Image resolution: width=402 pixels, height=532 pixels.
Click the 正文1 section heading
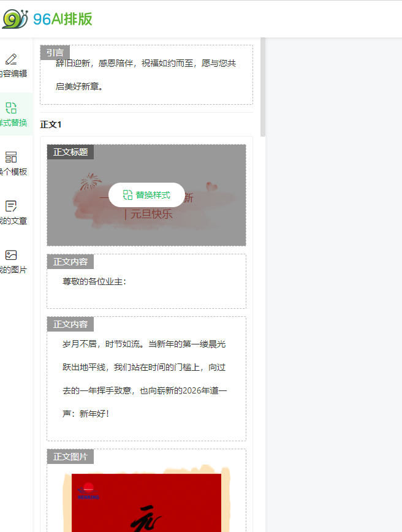[x=51, y=124]
